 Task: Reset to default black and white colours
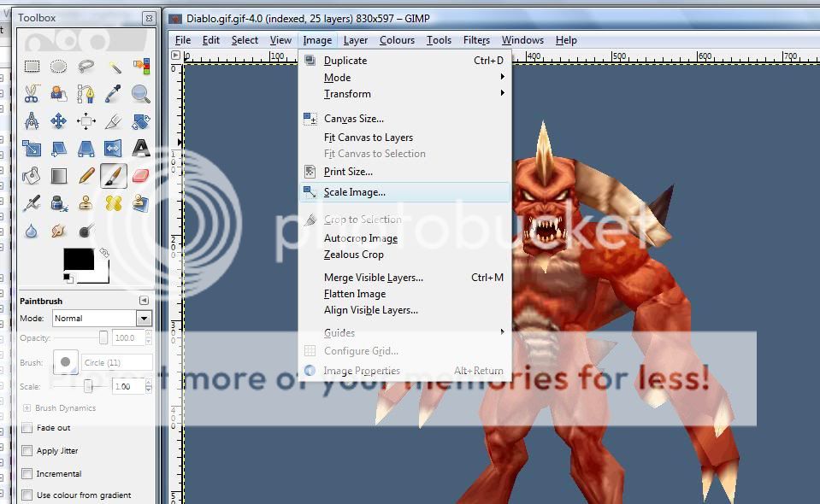pyautogui.click(x=68, y=278)
